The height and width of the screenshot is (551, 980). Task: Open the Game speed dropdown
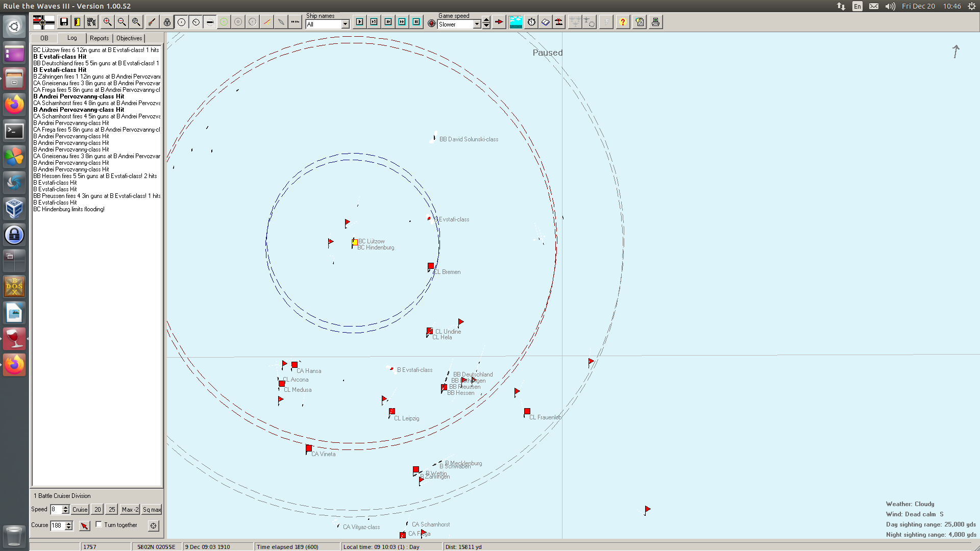tap(477, 24)
